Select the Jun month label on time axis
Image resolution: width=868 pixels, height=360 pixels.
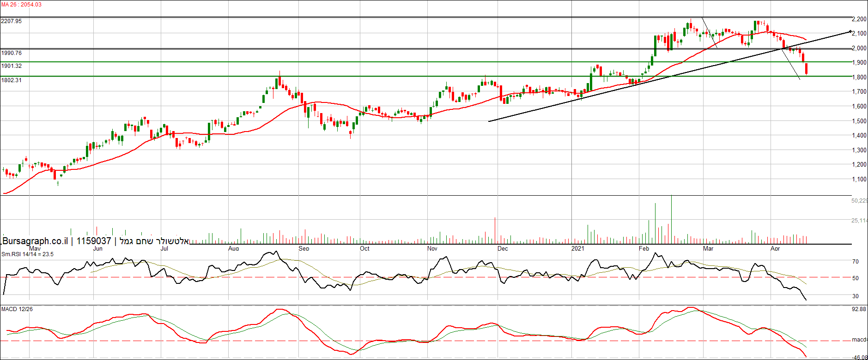point(97,249)
